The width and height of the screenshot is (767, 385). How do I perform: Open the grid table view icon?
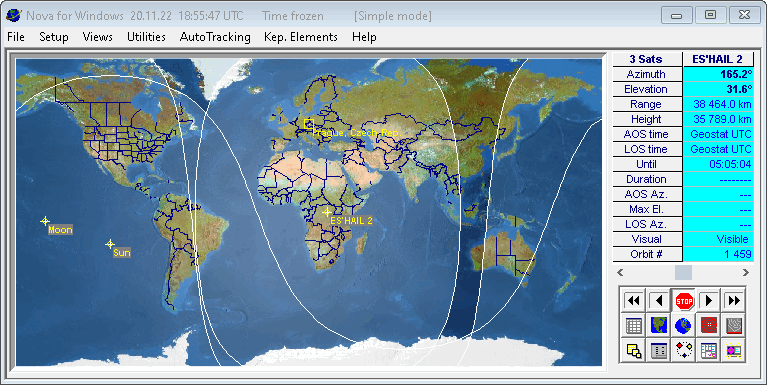633,325
